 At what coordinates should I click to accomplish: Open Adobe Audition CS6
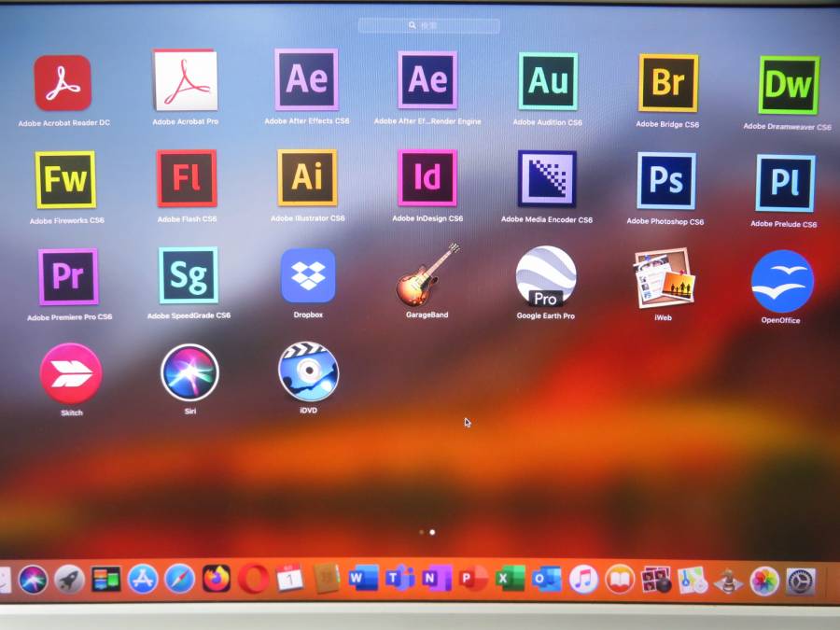click(548, 81)
